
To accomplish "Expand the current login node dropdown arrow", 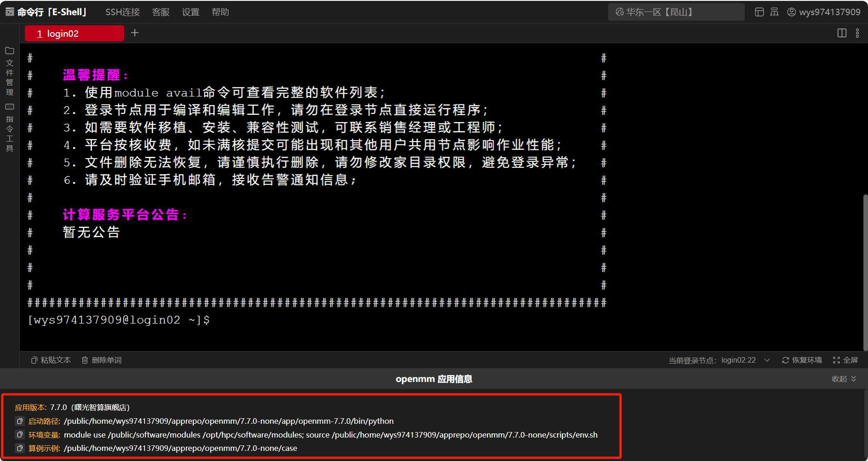I will [x=767, y=360].
